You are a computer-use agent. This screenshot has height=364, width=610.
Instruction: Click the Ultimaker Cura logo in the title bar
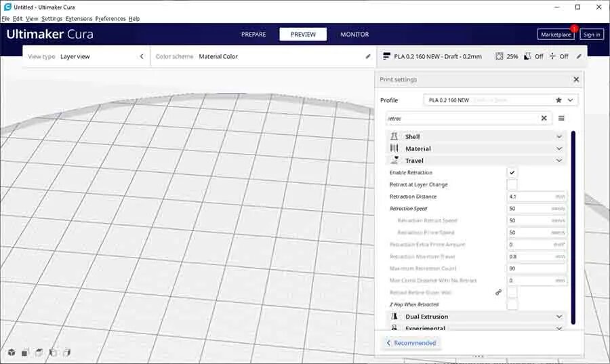click(7, 7)
